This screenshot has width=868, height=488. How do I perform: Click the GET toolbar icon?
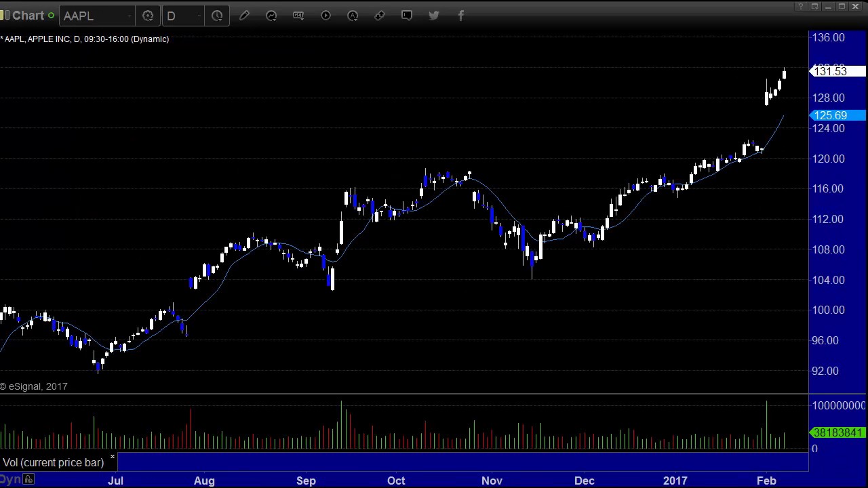(298, 16)
